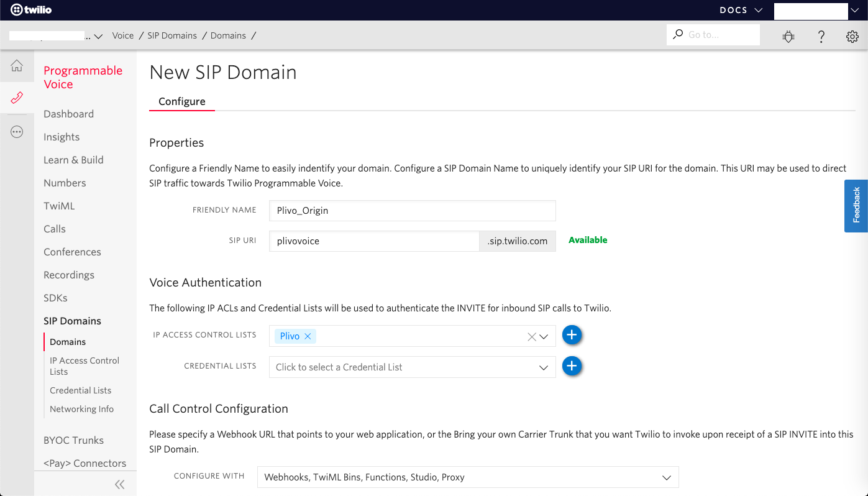Add new IP Access Control List plus button
Screen dimensions: 868x496
(572, 335)
